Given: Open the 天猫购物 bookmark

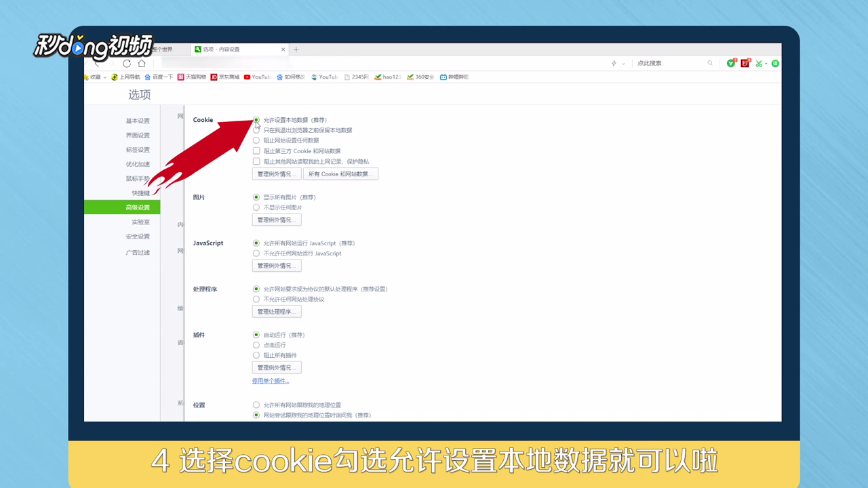Looking at the screenshot, I should [192, 77].
